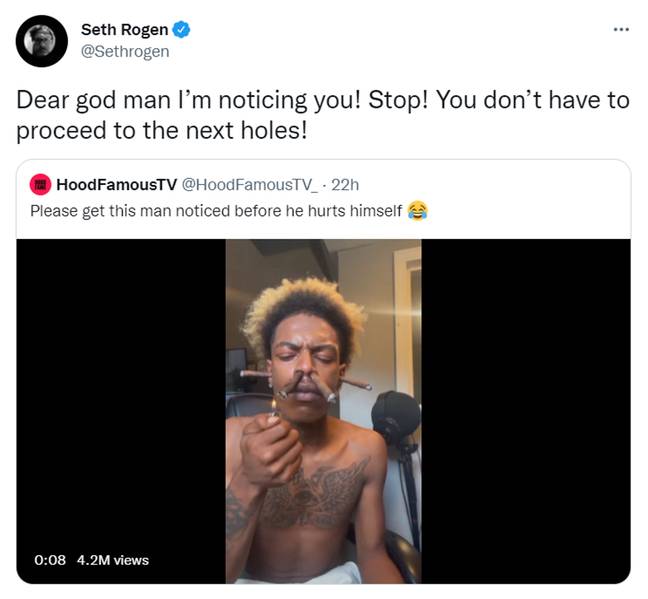Click the black right letterbox of the video

click(x=526, y=411)
